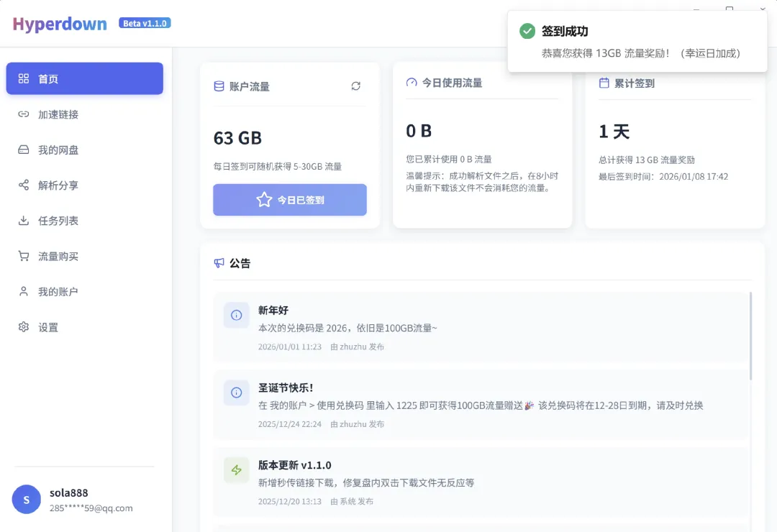Image resolution: width=777 pixels, height=532 pixels.
Task: Click the Beta v1.1.0 version badge
Action: click(x=145, y=23)
